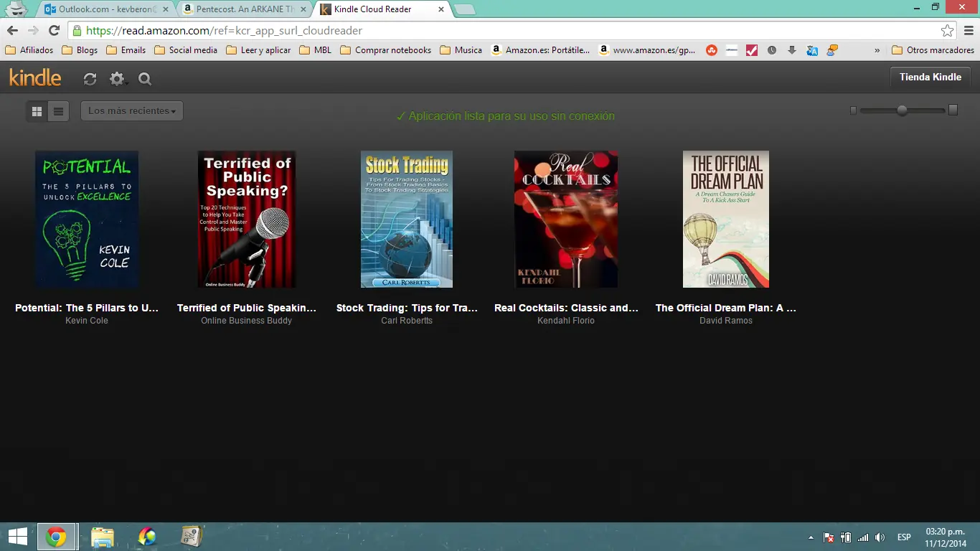The image size is (980, 551).
Task: Click the volume speaker tray icon
Action: [880, 537]
